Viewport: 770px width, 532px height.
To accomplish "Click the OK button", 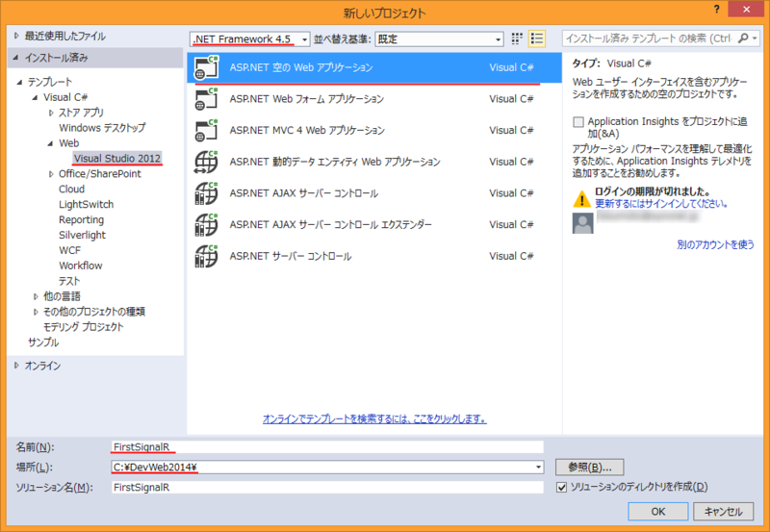I will coord(658,512).
